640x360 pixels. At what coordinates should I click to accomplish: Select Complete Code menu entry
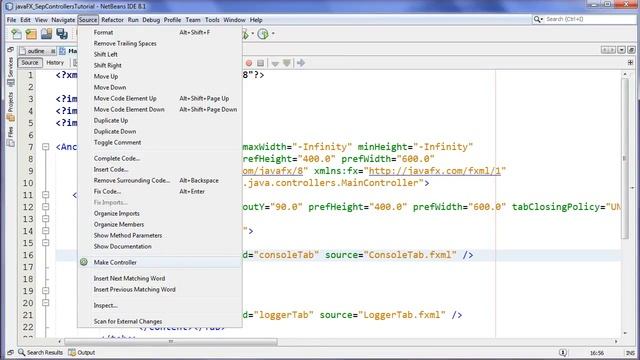(x=160, y=158)
